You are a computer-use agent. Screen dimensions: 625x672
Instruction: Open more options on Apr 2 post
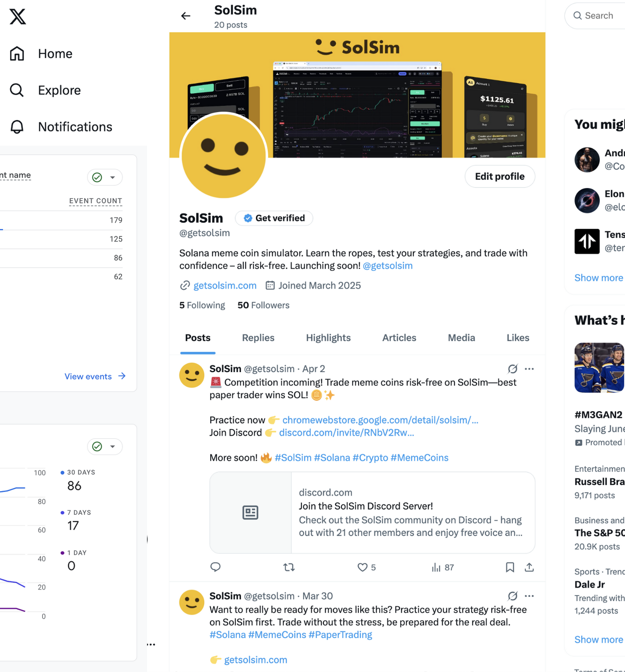coord(529,369)
